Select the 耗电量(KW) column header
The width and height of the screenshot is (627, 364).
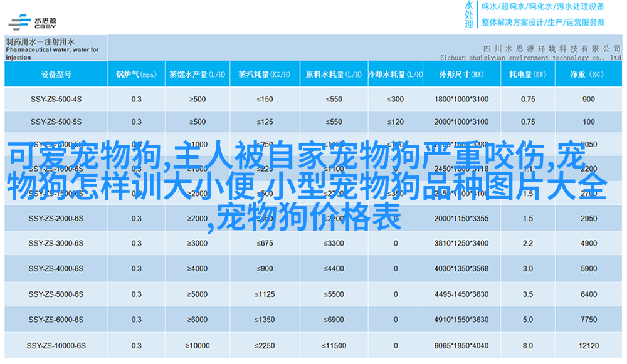click(528, 75)
